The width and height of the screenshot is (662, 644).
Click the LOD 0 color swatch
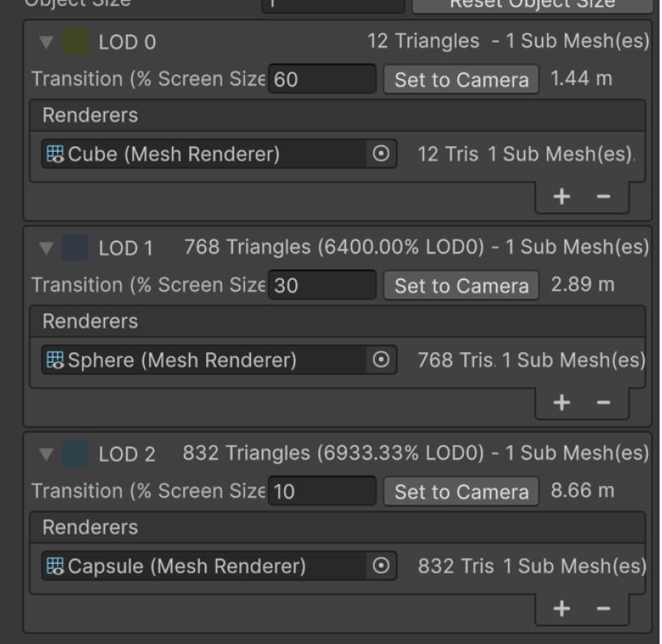(75, 42)
